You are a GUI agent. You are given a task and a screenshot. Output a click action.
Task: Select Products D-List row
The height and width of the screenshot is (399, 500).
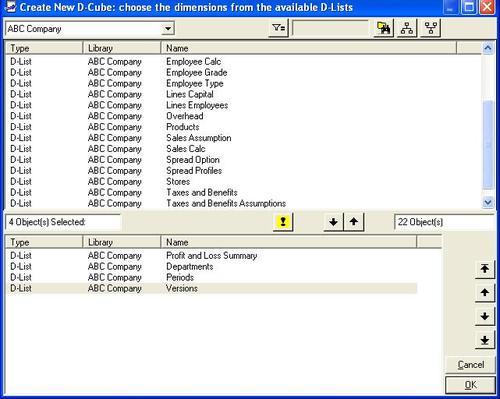pos(243,127)
